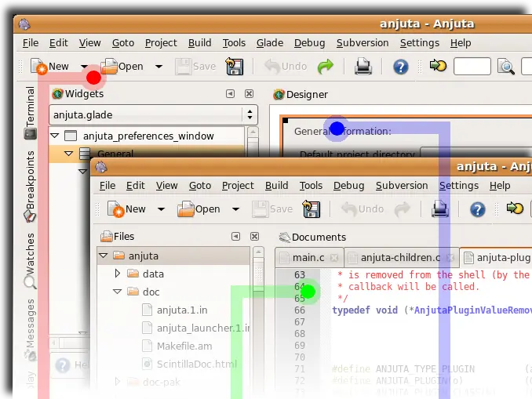Expand Open recent-files arrow in back window
This screenshot has width=532, height=399.
coord(159,66)
